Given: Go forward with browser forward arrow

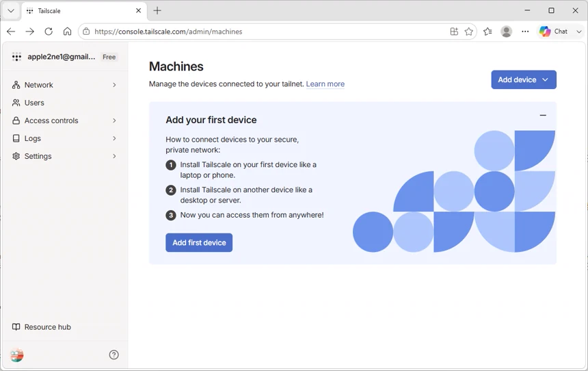Looking at the screenshot, I should (x=29, y=31).
